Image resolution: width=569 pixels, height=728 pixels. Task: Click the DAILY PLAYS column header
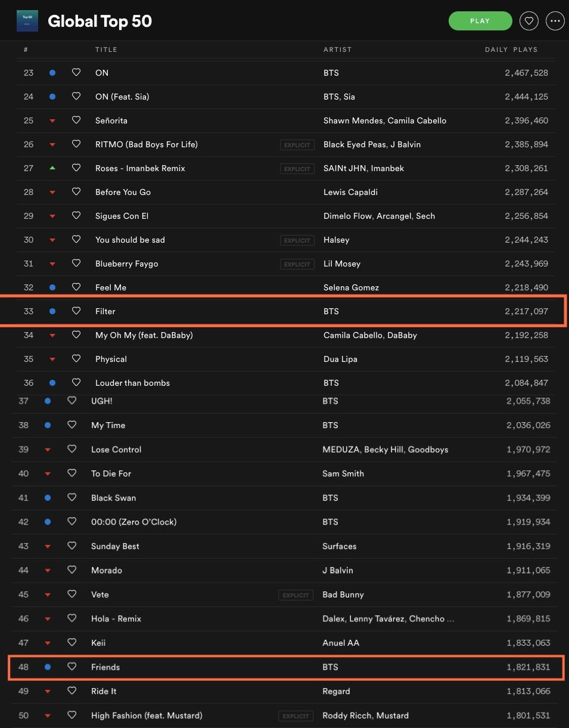[x=511, y=49]
